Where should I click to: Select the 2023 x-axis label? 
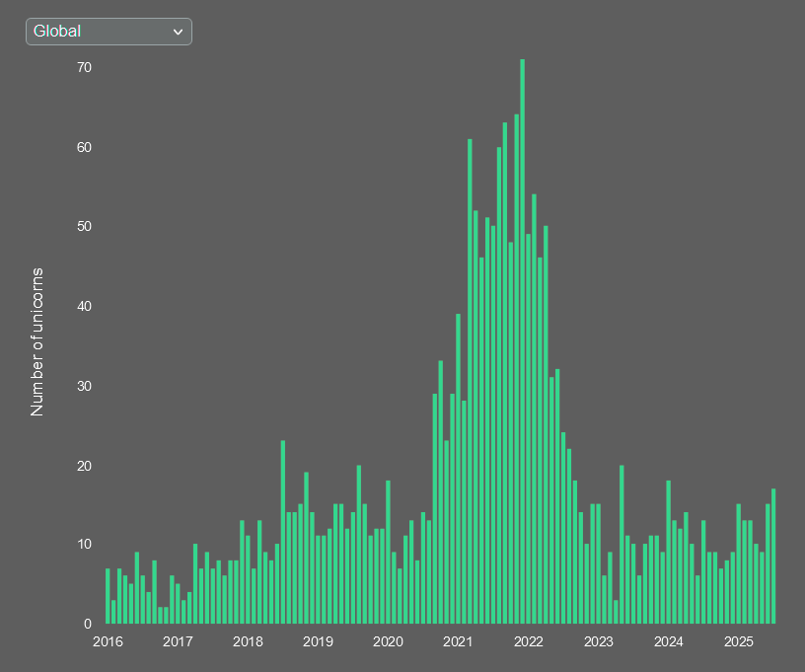599,641
